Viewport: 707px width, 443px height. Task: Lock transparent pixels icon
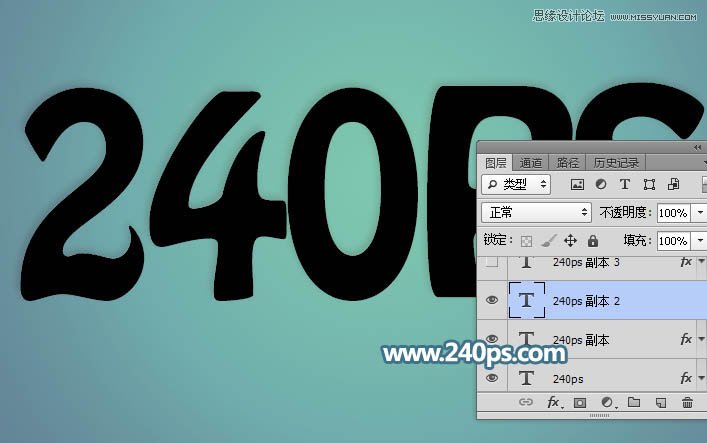pyautogui.click(x=526, y=241)
